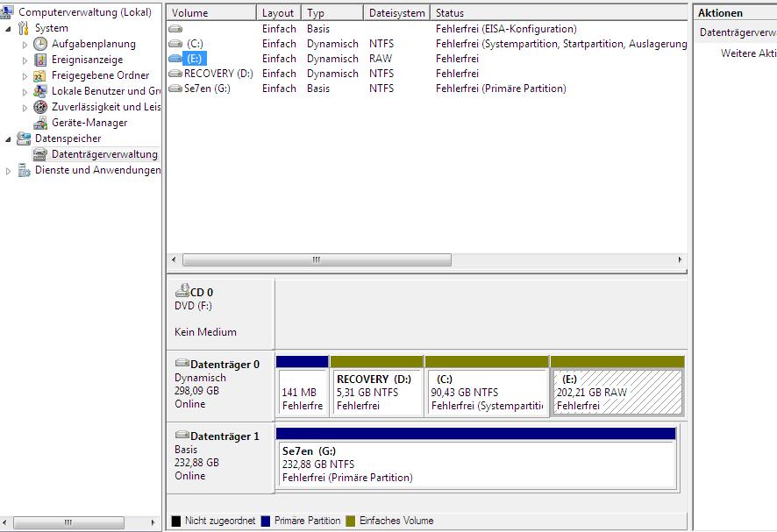Expand the Freigegebene Ordner node
This screenshot has width=777, height=532.
click(x=25, y=76)
